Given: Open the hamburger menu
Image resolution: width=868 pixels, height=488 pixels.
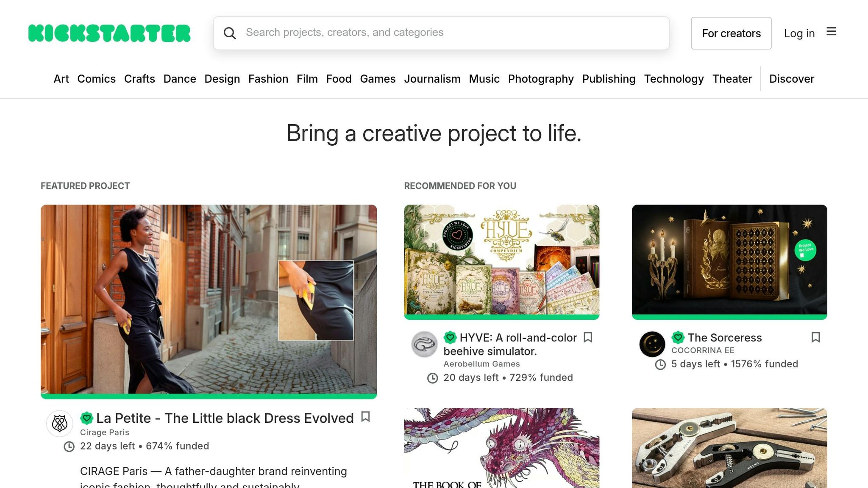Looking at the screenshot, I should pyautogui.click(x=832, y=32).
